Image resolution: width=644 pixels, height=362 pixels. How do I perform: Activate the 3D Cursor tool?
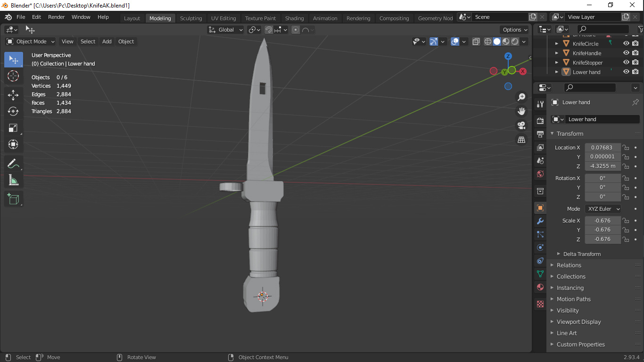pyautogui.click(x=13, y=76)
